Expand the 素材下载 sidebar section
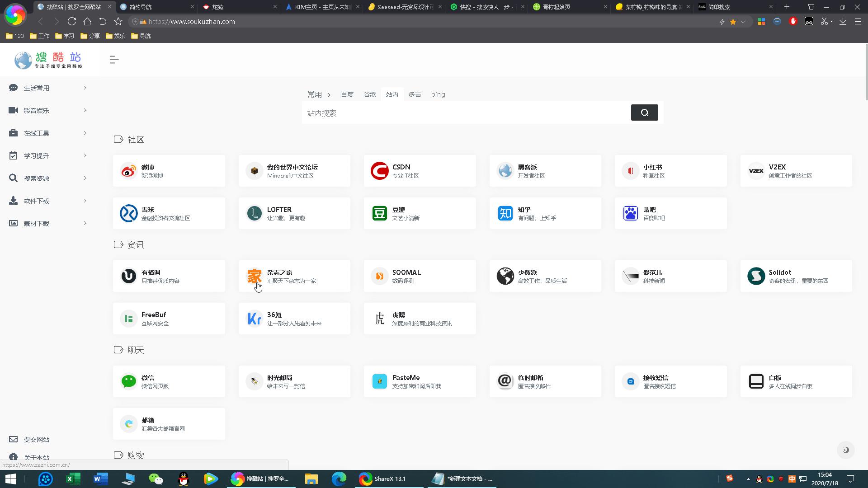The width and height of the screenshot is (868, 488). tap(47, 224)
